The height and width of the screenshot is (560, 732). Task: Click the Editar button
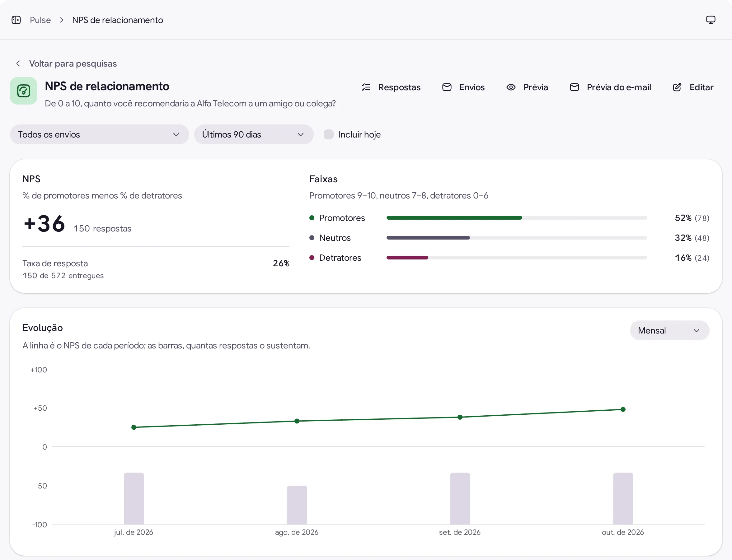coord(693,87)
